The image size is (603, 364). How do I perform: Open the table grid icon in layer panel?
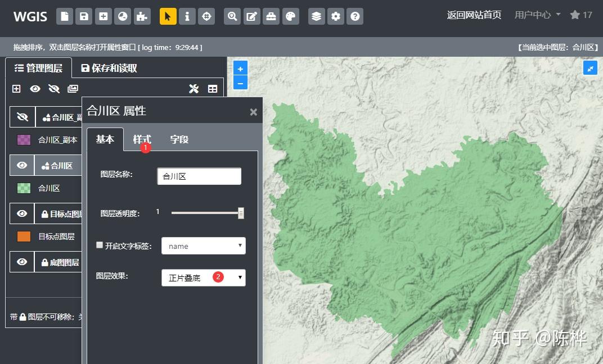point(213,89)
